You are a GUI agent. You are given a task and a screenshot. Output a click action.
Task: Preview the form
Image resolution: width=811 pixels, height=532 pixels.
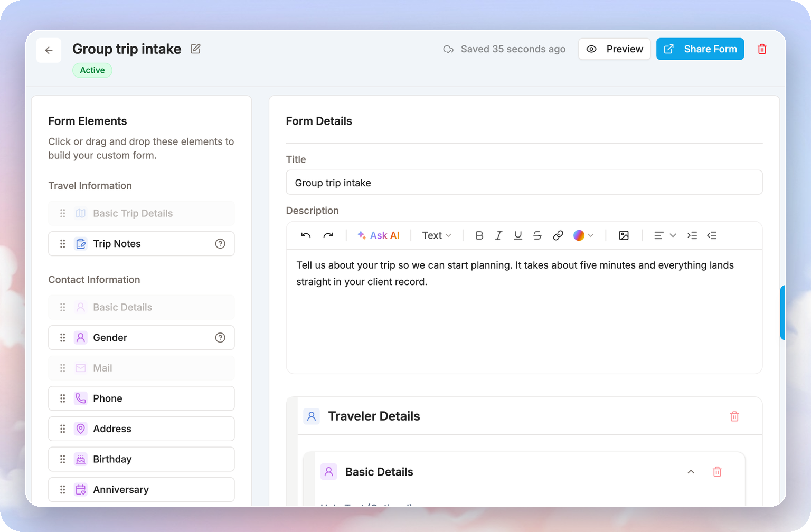coord(615,49)
